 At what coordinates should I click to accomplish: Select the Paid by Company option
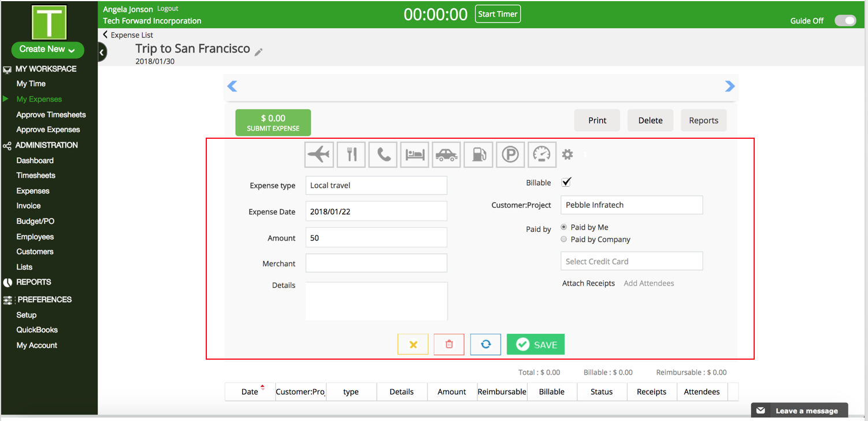564,239
